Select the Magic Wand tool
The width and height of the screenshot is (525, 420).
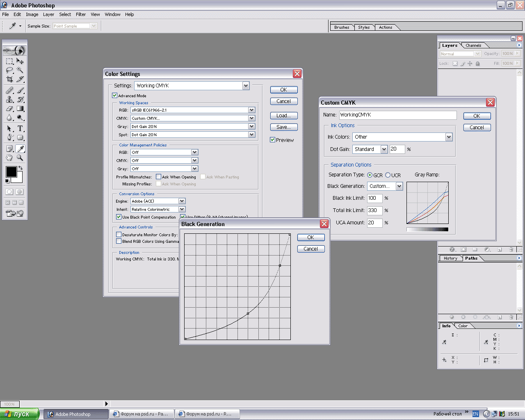pos(20,70)
